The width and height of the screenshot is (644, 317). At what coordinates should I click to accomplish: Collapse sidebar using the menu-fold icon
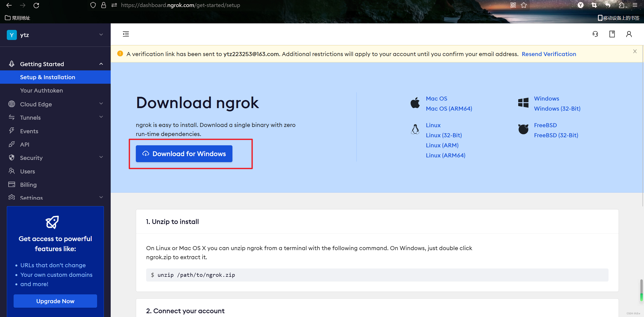[126, 34]
